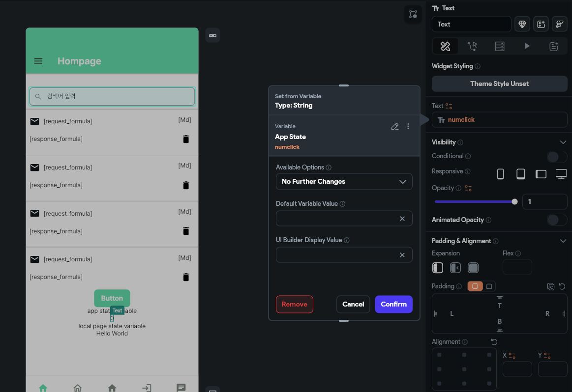Collapse the Visibility section

coord(563,142)
